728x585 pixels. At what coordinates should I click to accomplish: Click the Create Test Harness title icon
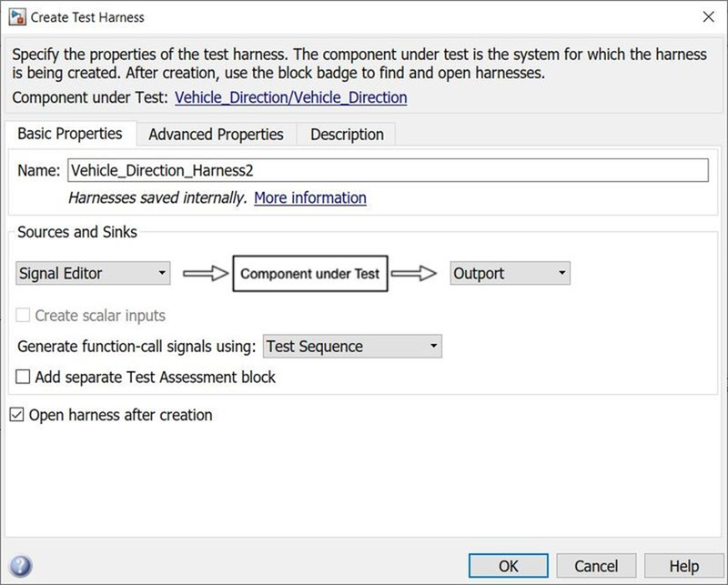pyautogui.click(x=17, y=17)
